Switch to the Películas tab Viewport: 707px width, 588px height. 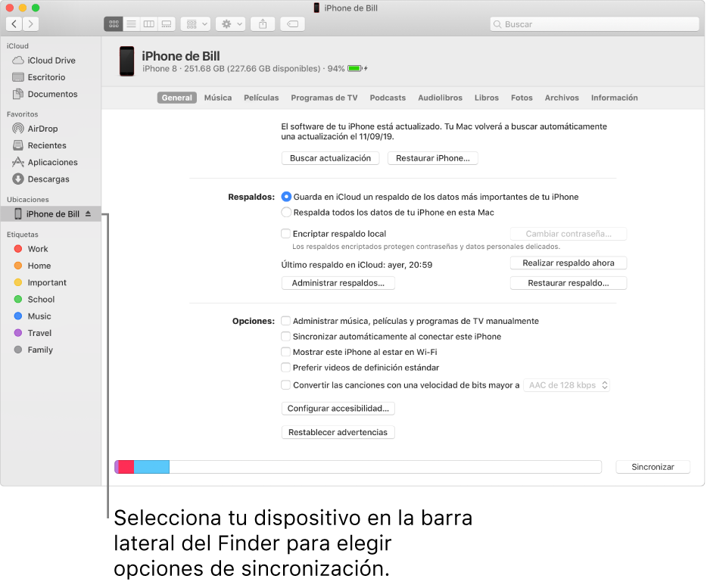click(x=261, y=98)
